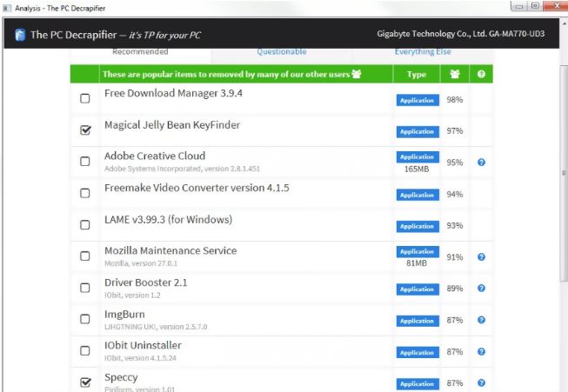The width and height of the screenshot is (568, 392).
Task: Select the Speccy title text
Action: coord(121,377)
